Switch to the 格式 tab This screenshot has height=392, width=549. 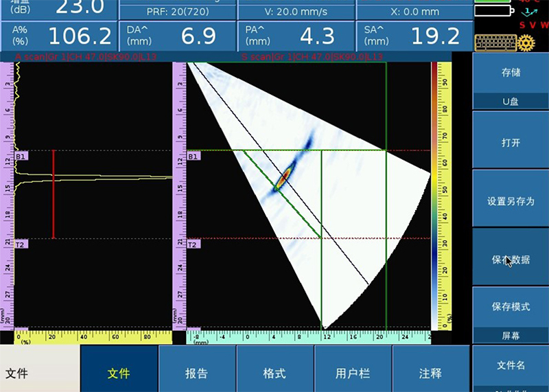(275, 369)
